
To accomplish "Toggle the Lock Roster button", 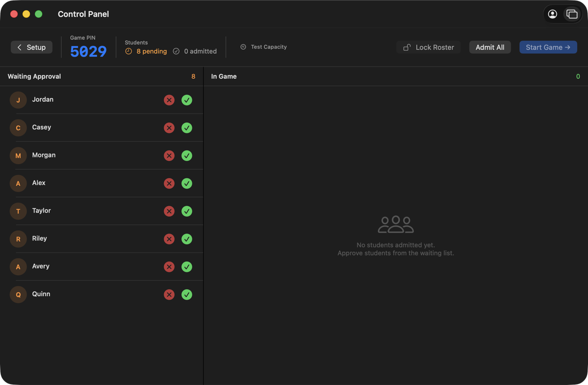I will click(x=428, y=47).
